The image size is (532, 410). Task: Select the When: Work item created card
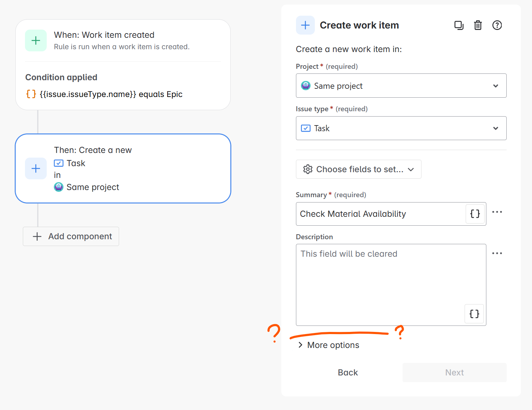click(x=123, y=65)
